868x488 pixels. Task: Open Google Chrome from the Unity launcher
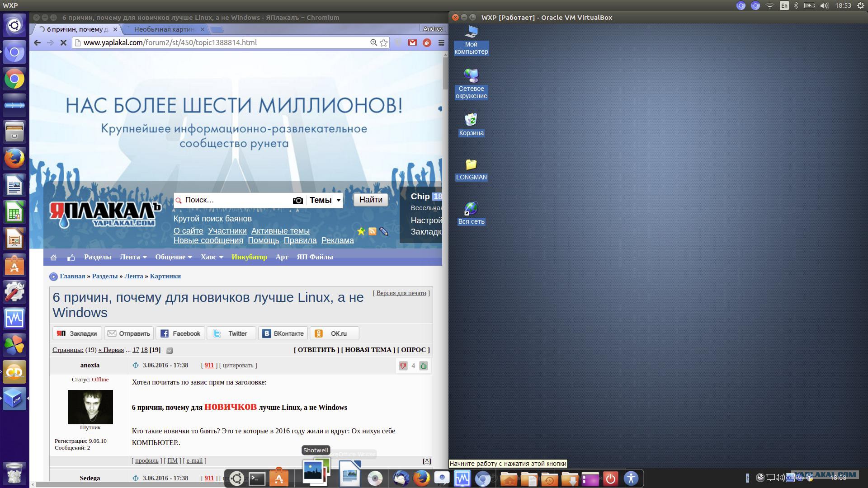[14, 79]
